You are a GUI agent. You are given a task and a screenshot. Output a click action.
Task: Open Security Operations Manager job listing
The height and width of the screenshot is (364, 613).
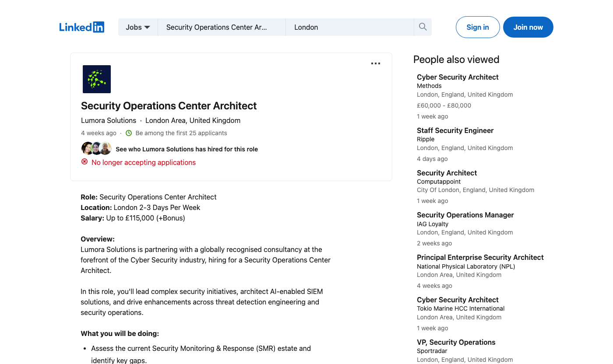click(465, 215)
